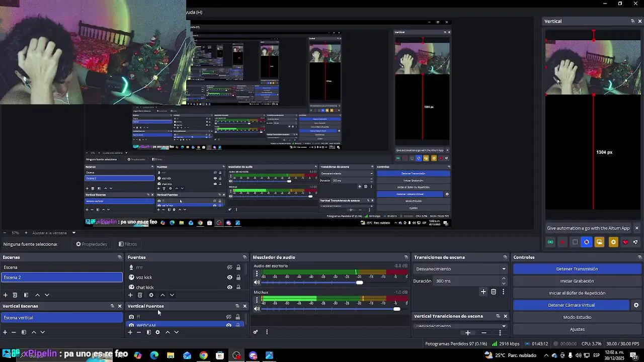The height and width of the screenshot is (362, 644).
Task: Delete transition with trash in Transiciones de escena
Action: click(x=494, y=292)
